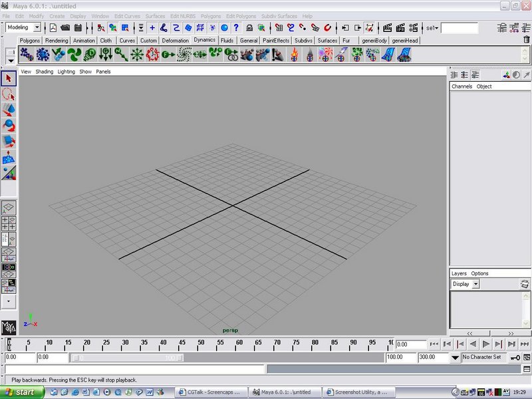This screenshot has width=532, height=399.
Task: Open the Shading viewport menu
Action: (44, 71)
